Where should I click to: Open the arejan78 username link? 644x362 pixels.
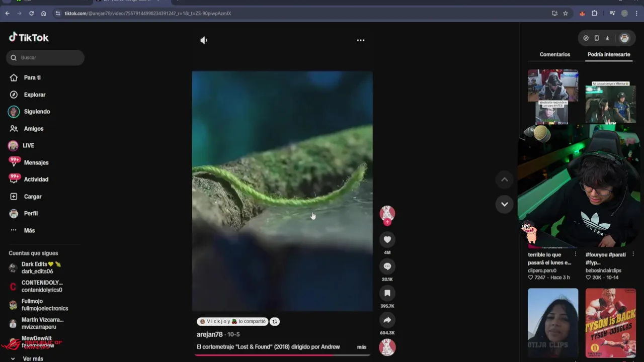209,334
